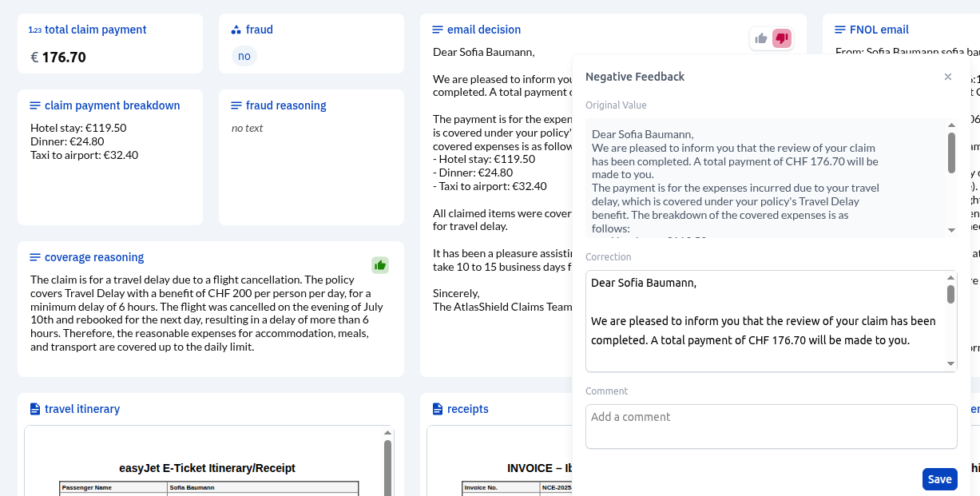Click thumbs up on email decision
Screen dimensions: 980x496
[761, 38]
